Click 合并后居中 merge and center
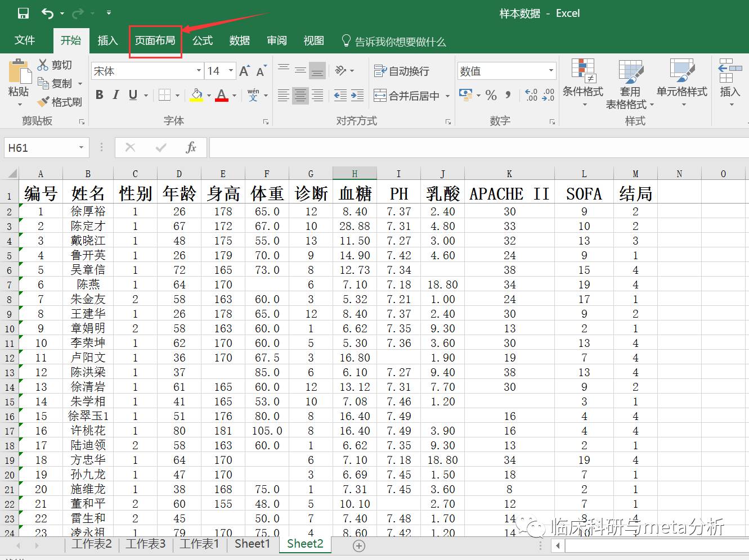This screenshot has width=749, height=560. point(407,96)
